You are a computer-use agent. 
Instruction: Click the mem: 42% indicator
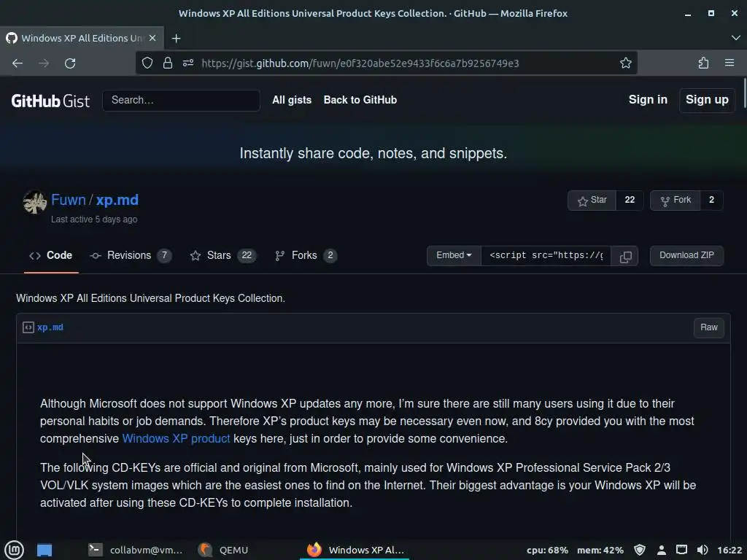pyautogui.click(x=600, y=551)
